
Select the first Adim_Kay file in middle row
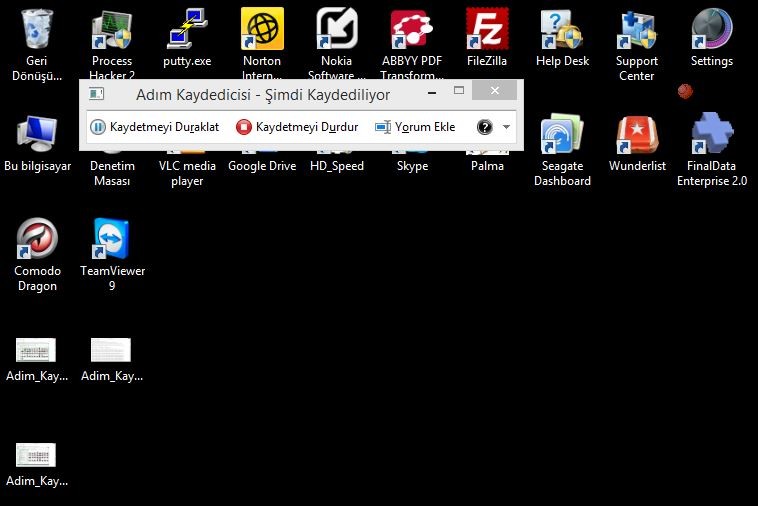coord(36,350)
